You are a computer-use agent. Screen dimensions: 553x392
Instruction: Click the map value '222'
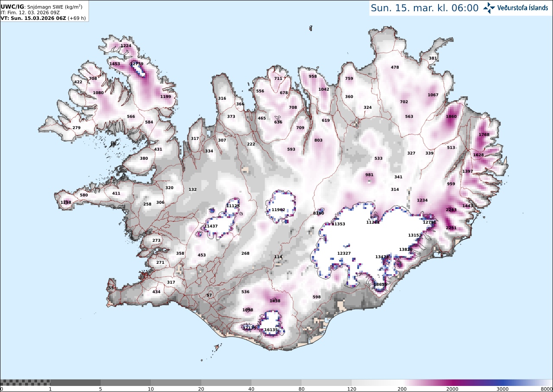click(251, 144)
